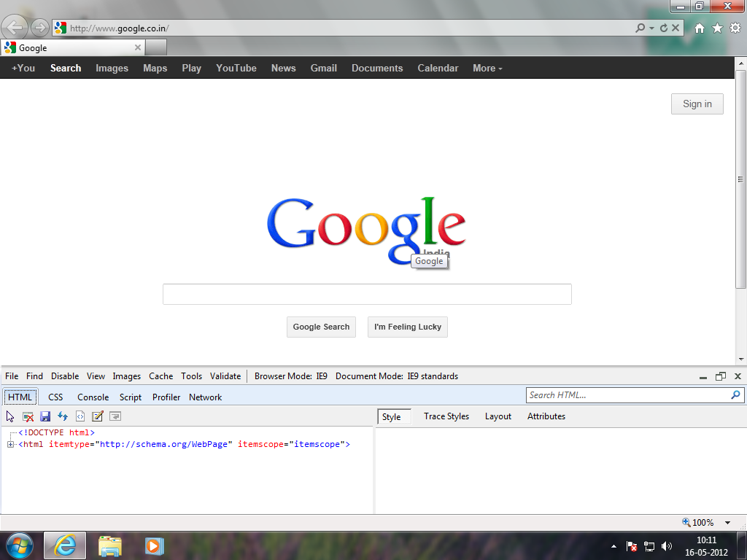Open favorites with the star icon
Image resolution: width=747 pixels, height=560 pixels.
click(718, 28)
